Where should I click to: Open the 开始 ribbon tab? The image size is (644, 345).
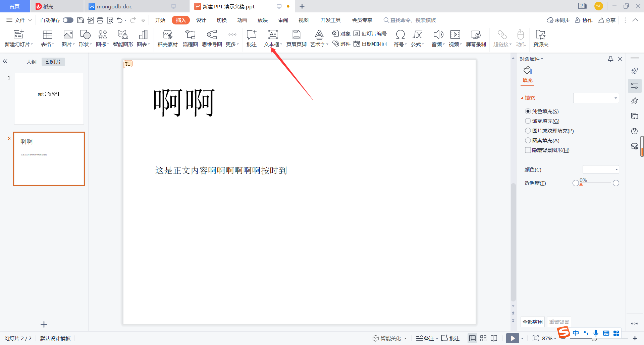[160, 20]
